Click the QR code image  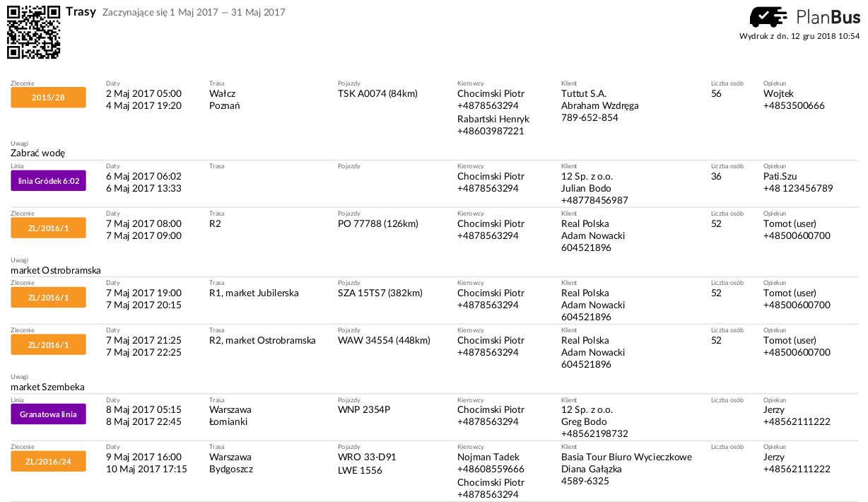33,33
